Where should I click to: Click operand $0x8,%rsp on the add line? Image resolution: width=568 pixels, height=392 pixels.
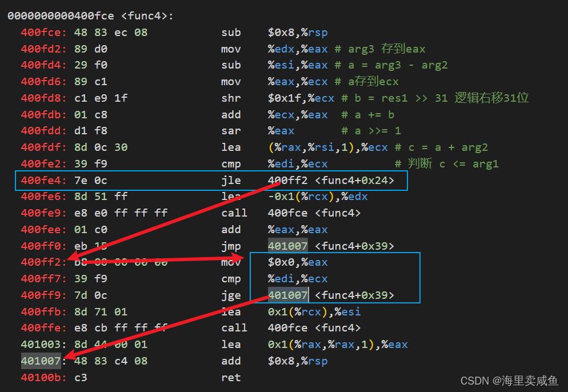click(297, 361)
